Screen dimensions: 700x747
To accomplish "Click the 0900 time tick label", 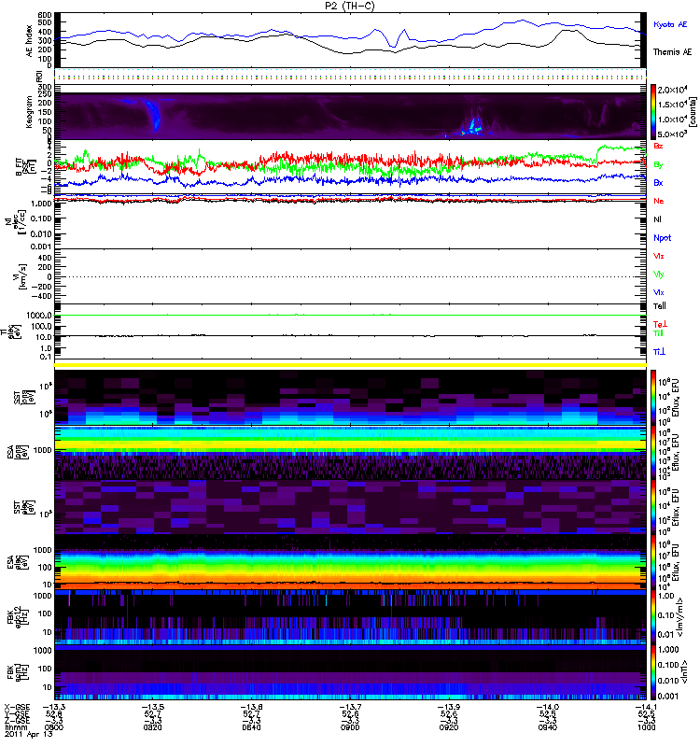I will pyautogui.click(x=350, y=727).
